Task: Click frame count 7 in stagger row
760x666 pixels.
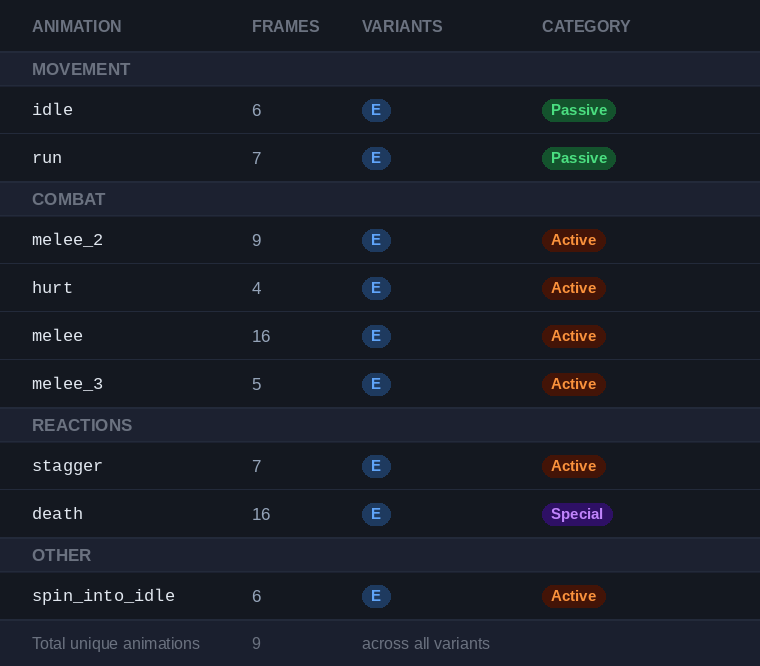Action: coord(256,466)
